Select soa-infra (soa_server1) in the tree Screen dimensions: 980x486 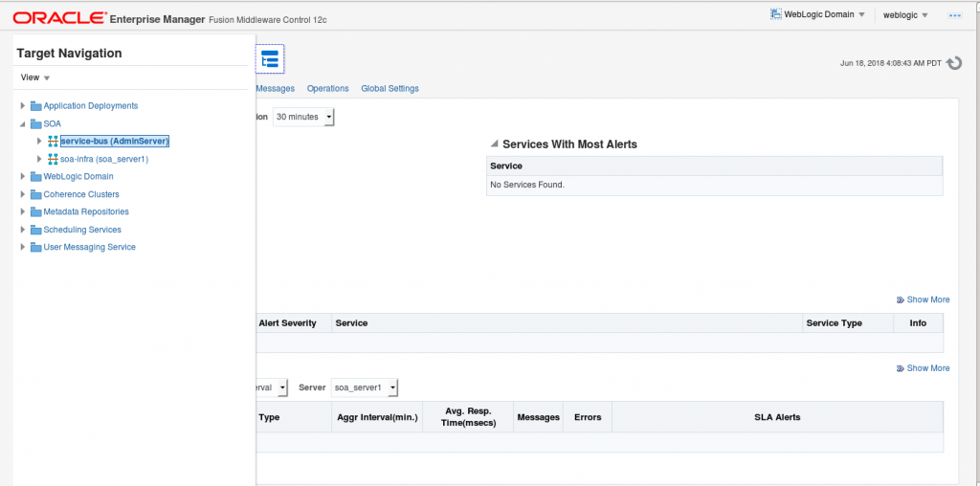[x=104, y=160]
